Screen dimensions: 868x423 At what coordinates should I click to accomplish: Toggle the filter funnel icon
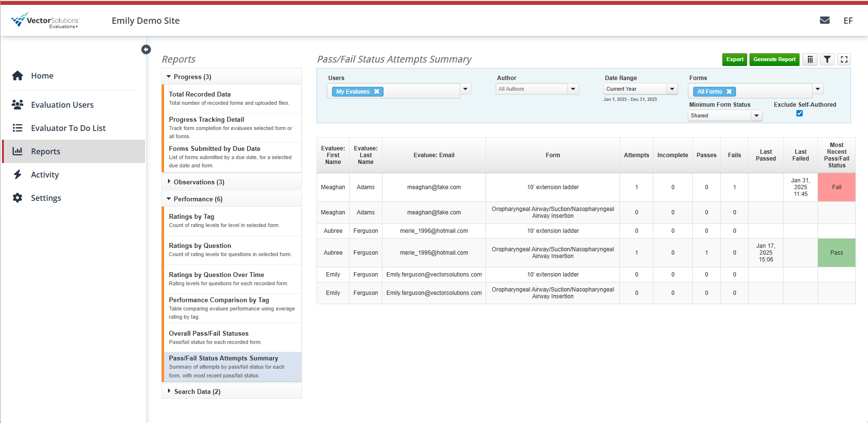point(827,59)
